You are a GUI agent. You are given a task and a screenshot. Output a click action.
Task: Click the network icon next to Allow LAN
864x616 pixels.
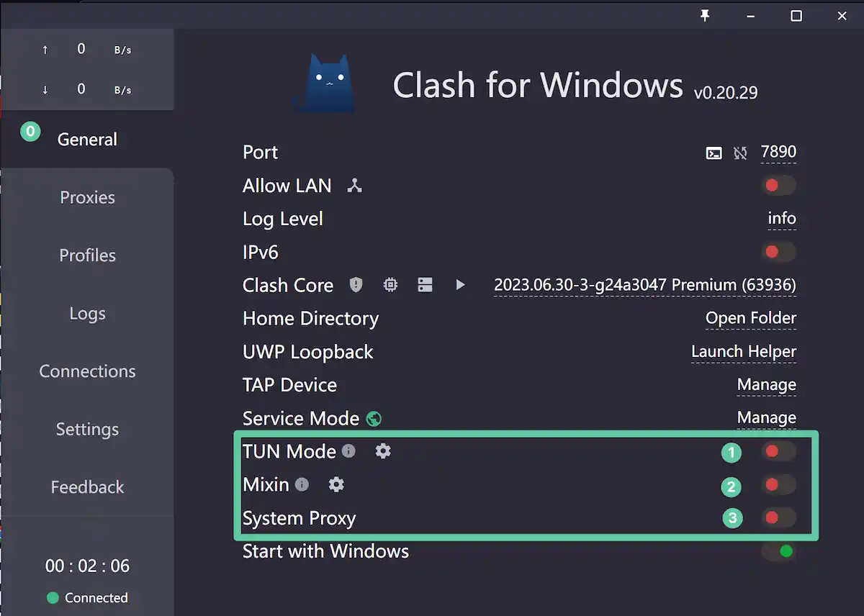click(x=354, y=186)
